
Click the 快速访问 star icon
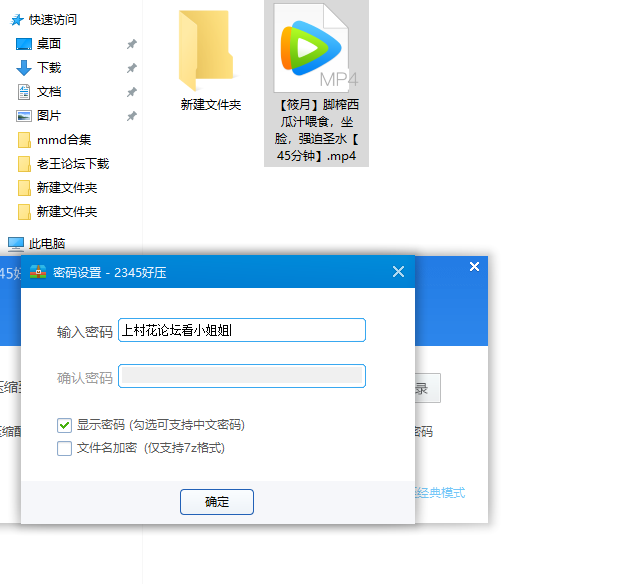click(x=17, y=19)
